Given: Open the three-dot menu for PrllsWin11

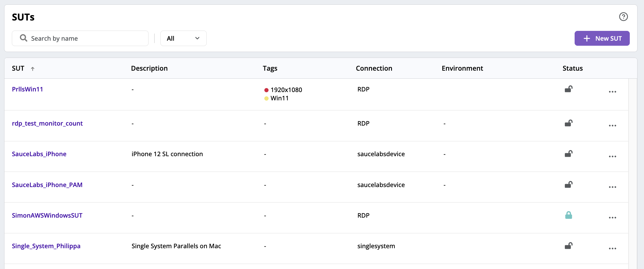Looking at the screenshot, I should 612,92.
